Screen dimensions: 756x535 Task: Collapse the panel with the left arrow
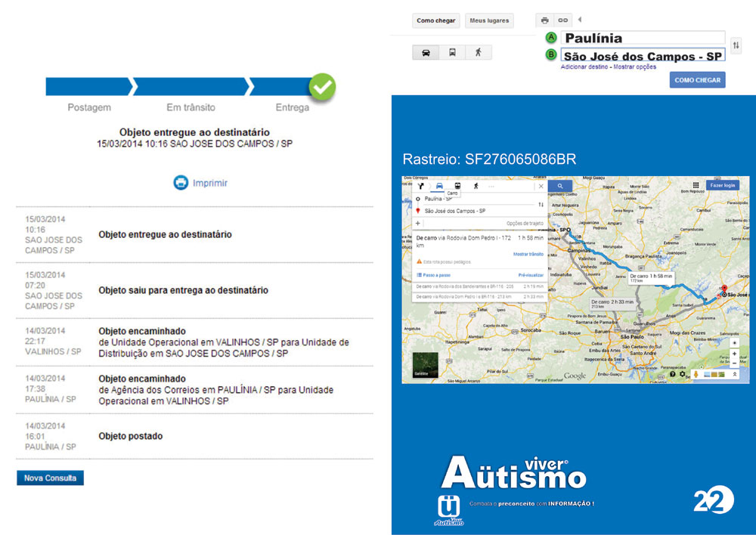click(579, 20)
